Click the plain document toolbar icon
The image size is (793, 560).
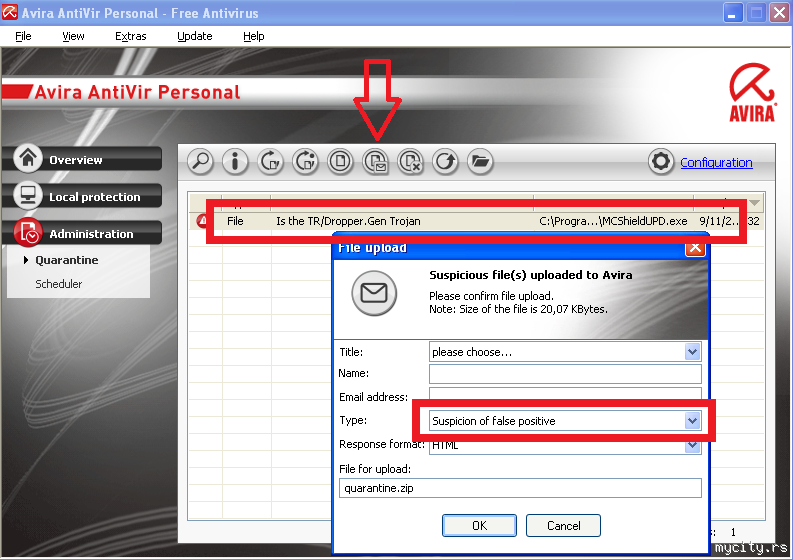340,162
